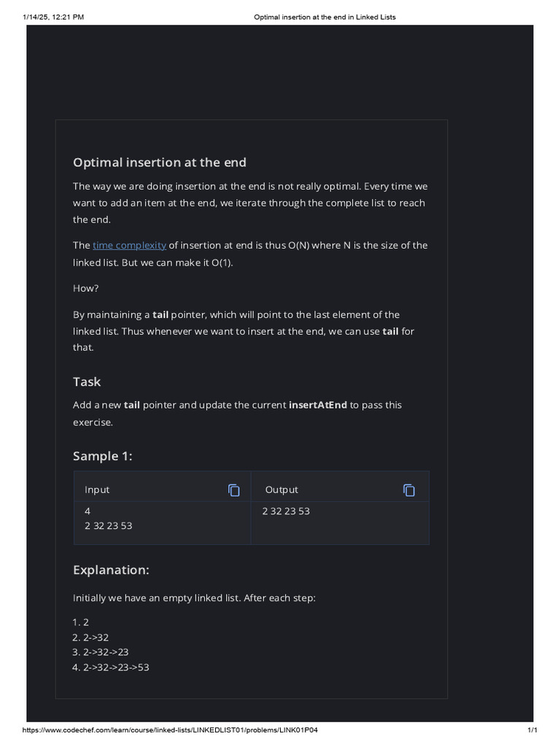Image resolution: width=560 pixels, height=747 pixels.
Task: Click the "Optimal insertion at the end" heading
Action: 160,162
